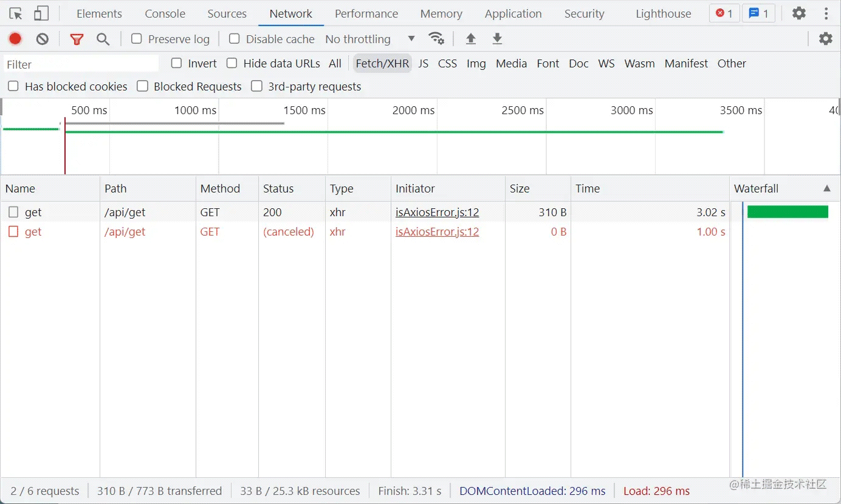This screenshot has height=504, width=841.
Task: Toggle the red filter funnel icon
Action: (77, 39)
